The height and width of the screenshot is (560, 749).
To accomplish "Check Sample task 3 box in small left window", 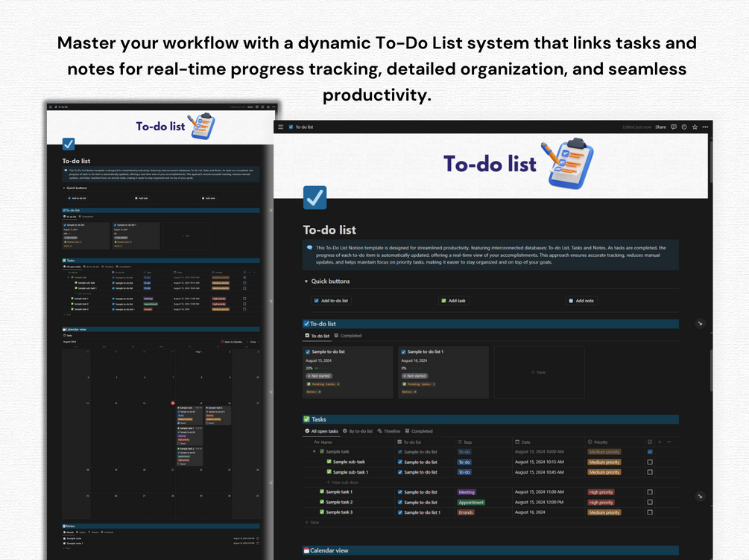I will pyautogui.click(x=244, y=309).
